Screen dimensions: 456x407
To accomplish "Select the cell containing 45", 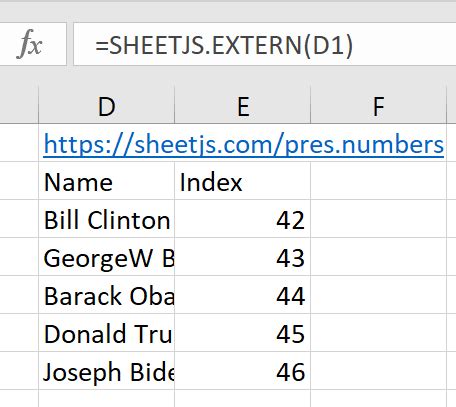I will 243,333.
